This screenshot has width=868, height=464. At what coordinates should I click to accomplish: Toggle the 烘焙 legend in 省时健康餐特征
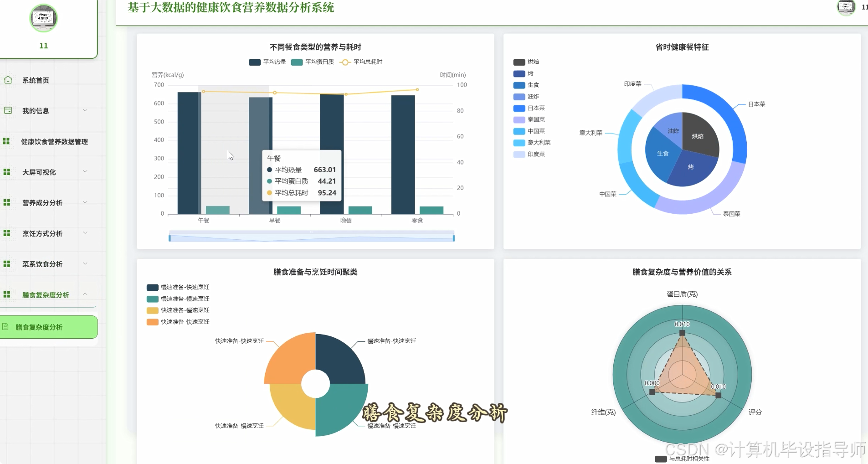[526, 62]
